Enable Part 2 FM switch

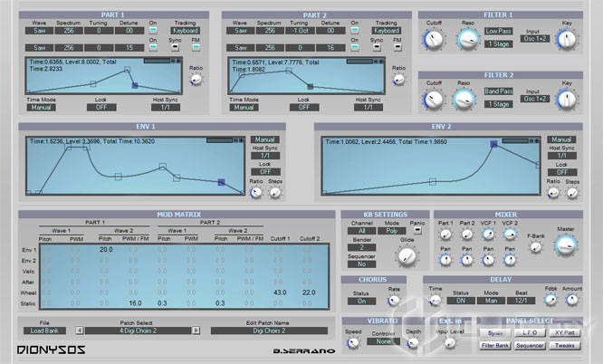click(x=397, y=47)
